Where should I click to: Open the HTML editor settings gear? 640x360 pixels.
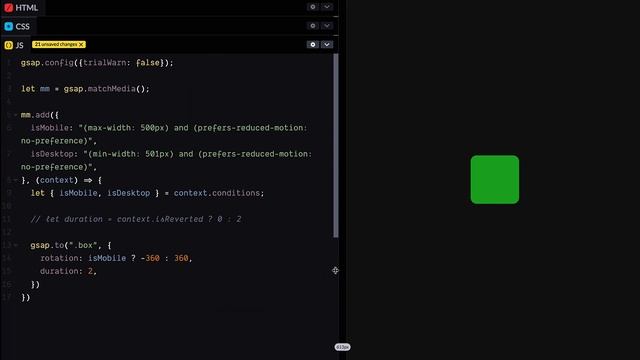313,7
